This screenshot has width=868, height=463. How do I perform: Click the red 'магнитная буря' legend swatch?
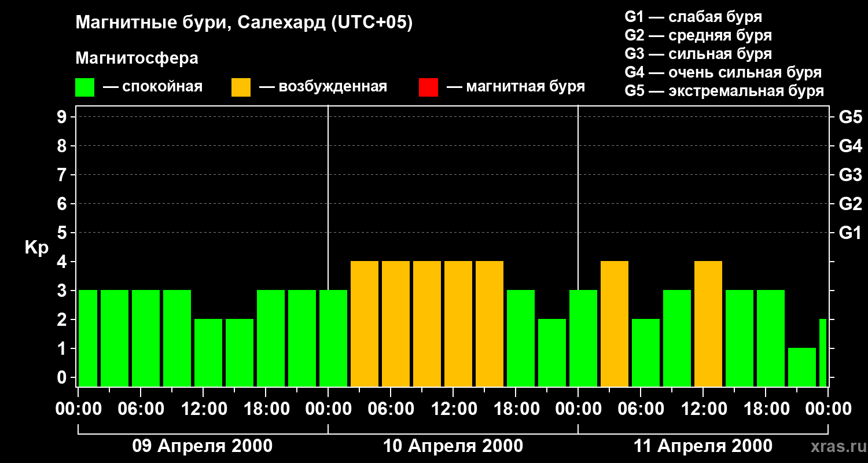[428, 87]
